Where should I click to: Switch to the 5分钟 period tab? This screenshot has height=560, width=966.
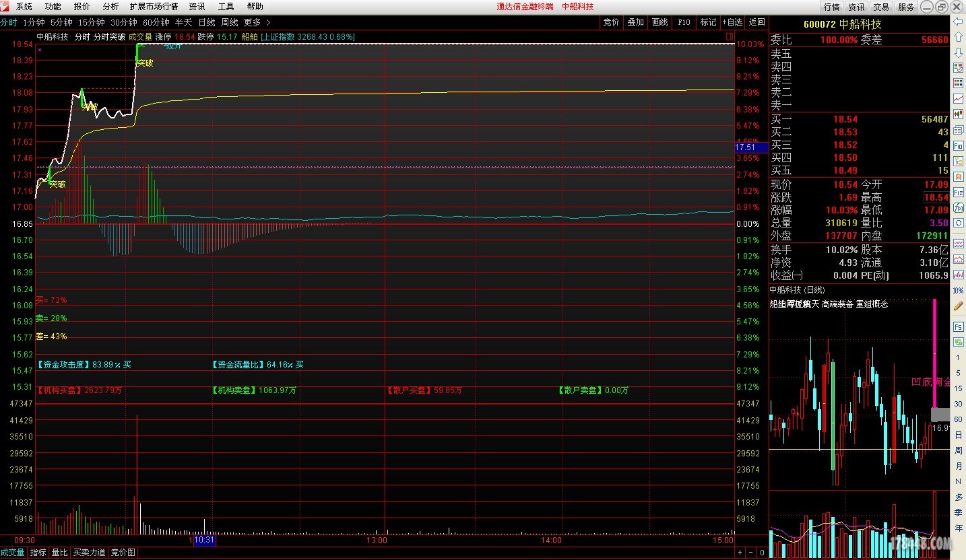61,22
